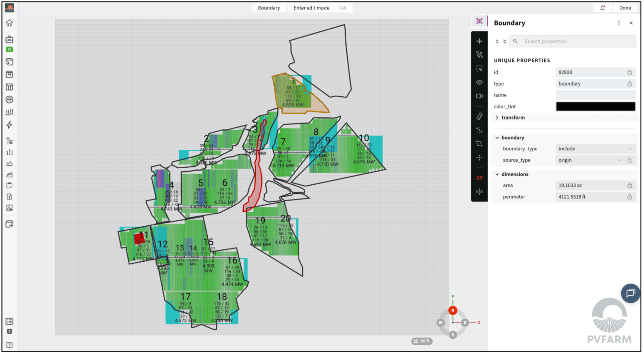Screen dimensions: 644x354
Task: Select the crop tool
Action: tap(479, 144)
